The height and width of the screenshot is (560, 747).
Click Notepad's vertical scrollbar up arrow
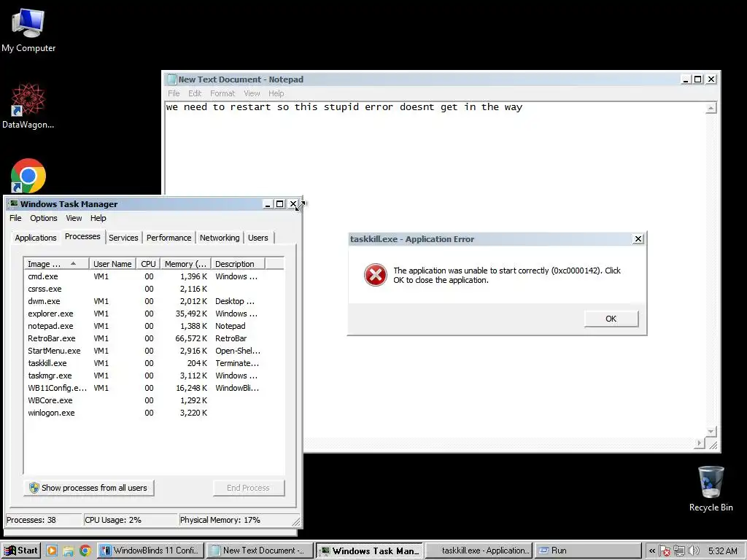pos(711,108)
